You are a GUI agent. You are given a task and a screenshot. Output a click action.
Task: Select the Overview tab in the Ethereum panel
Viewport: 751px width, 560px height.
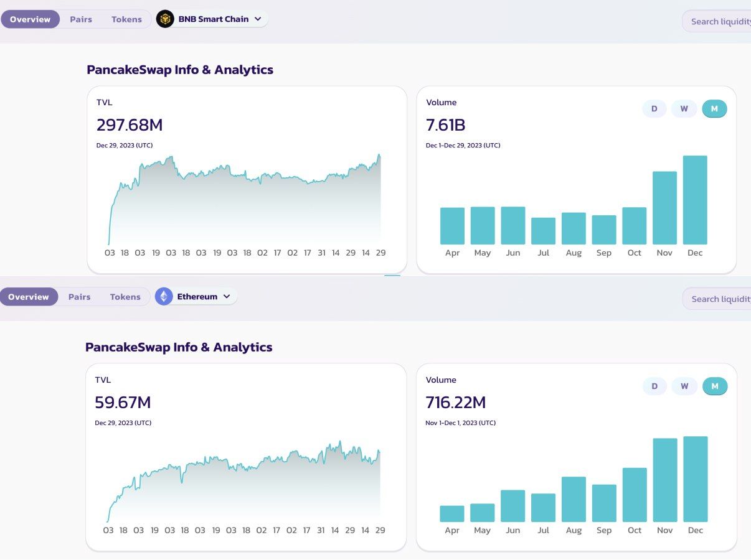point(29,297)
